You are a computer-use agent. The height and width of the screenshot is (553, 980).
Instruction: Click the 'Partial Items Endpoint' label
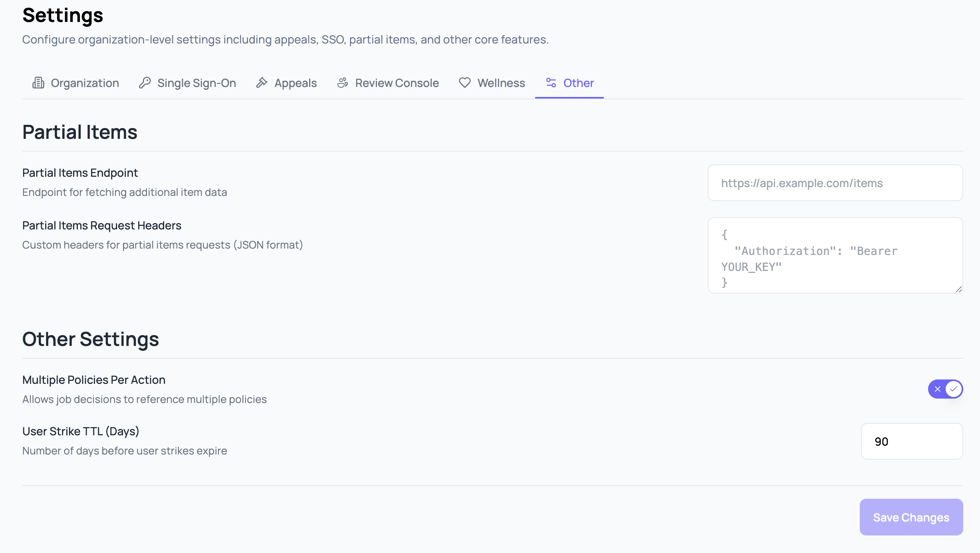pyautogui.click(x=80, y=173)
